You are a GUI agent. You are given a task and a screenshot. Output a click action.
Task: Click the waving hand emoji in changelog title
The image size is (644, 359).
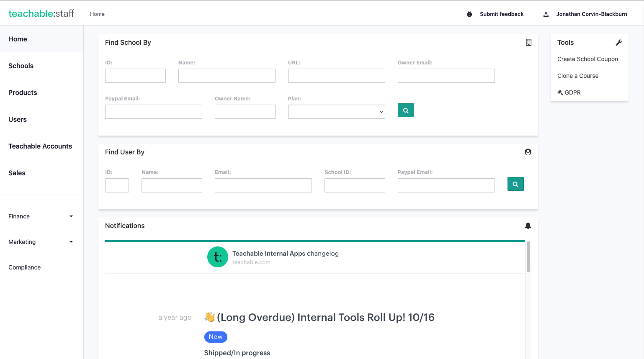(209, 317)
